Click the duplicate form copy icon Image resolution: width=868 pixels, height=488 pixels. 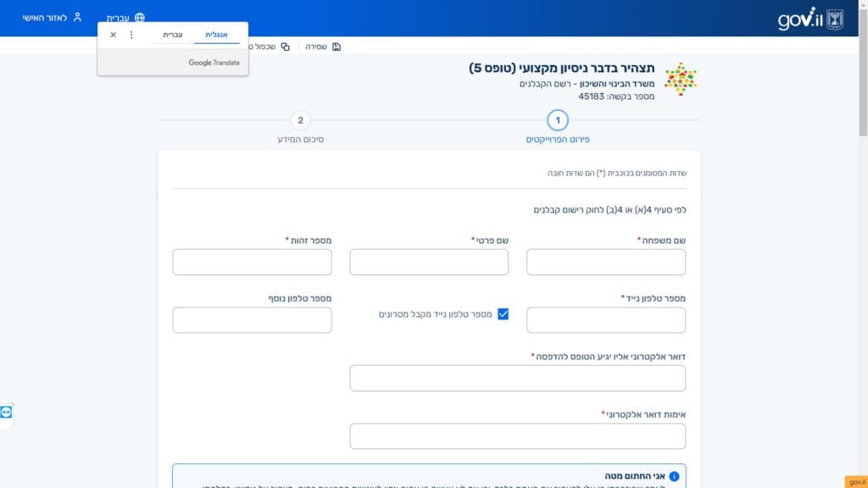coord(285,47)
